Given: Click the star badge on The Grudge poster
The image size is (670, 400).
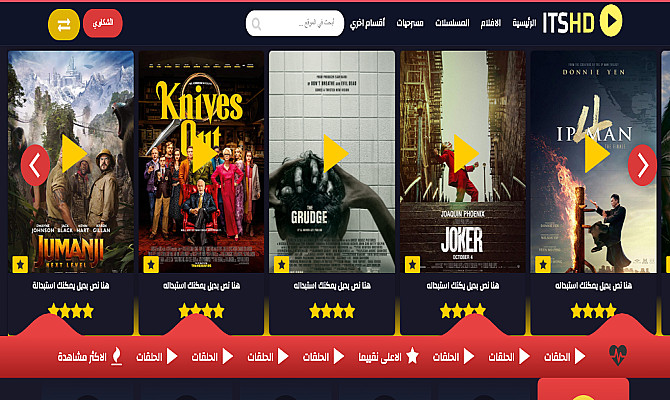Looking at the screenshot, I should pos(282,265).
